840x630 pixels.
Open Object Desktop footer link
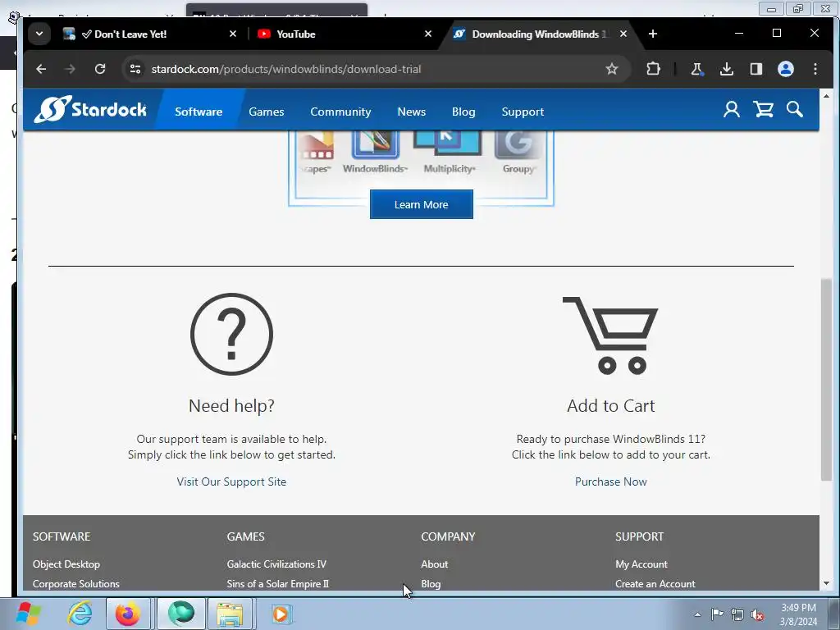(66, 564)
